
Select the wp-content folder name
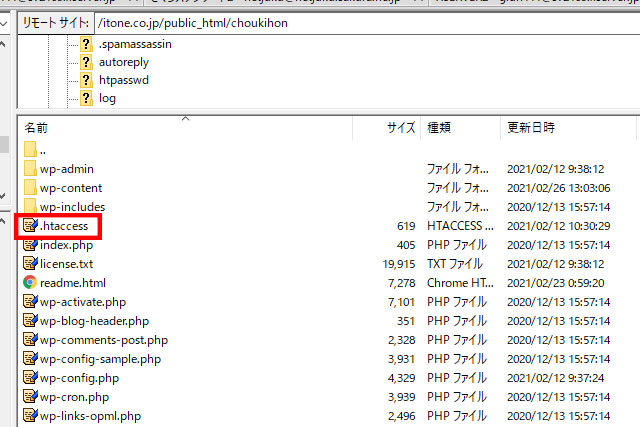[x=71, y=188]
